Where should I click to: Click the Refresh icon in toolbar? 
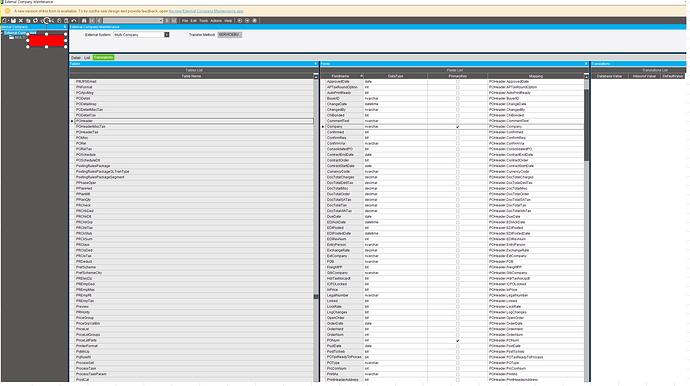click(x=35, y=21)
